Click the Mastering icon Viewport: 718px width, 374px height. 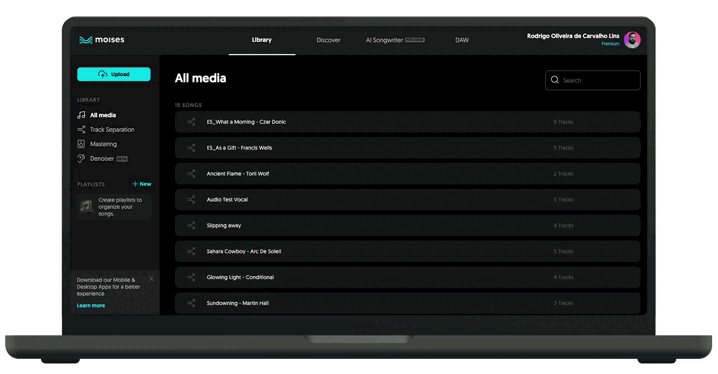(81, 144)
